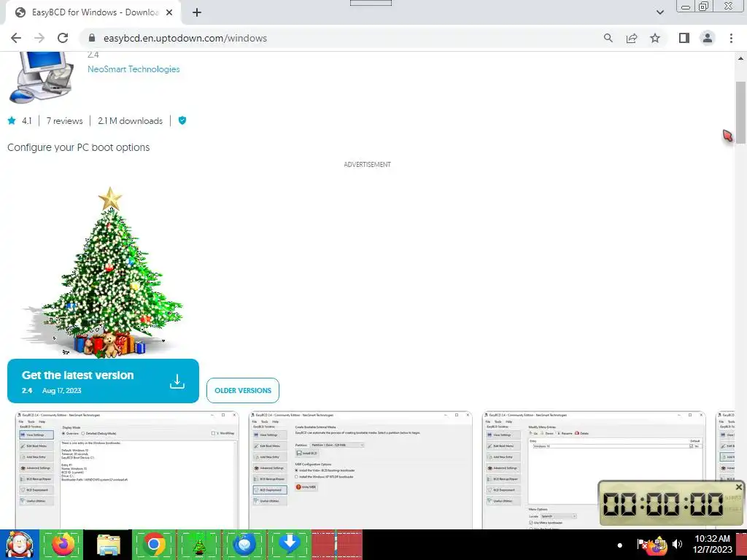Image resolution: width=747 pixels, height=560 pixels.
Task: Close the digital timer widget
Action: point(738,486)
